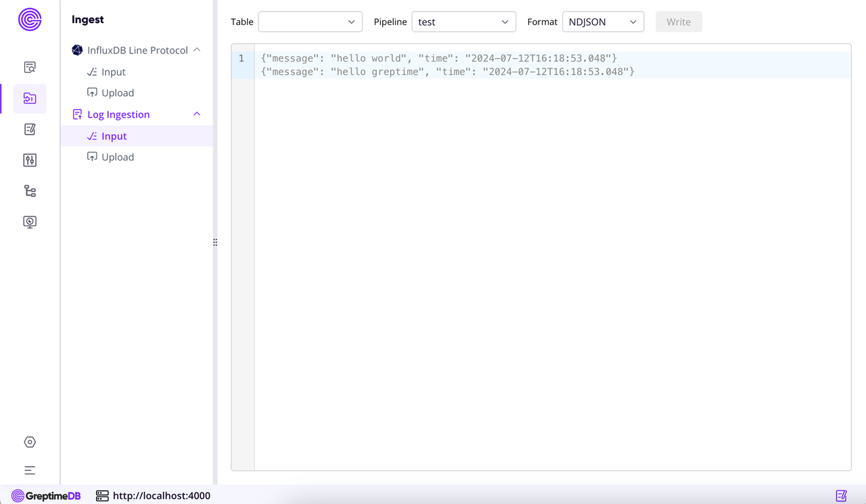
Task: Open the Pipeline dropdown showing test
Action: (463, 22)
